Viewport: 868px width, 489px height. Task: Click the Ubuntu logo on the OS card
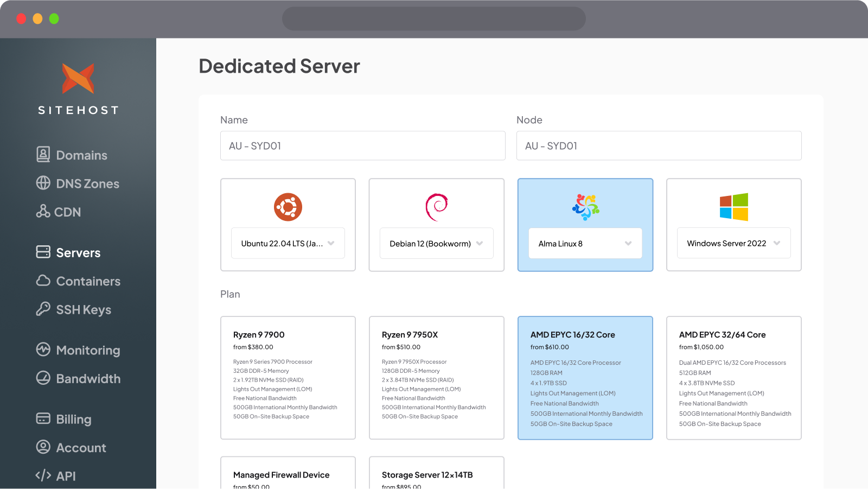[x=288, y=207]
